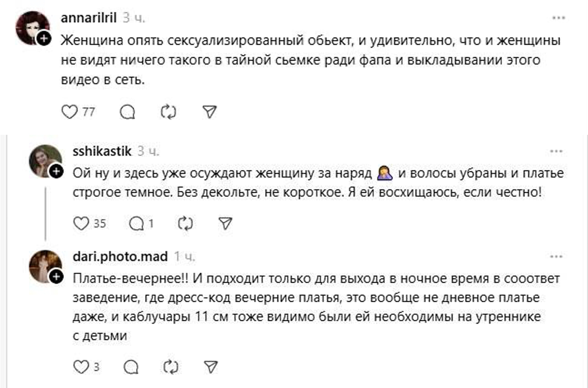
Task: Open more options for dari.photo.mad's comment
Action: pos(556,257)
